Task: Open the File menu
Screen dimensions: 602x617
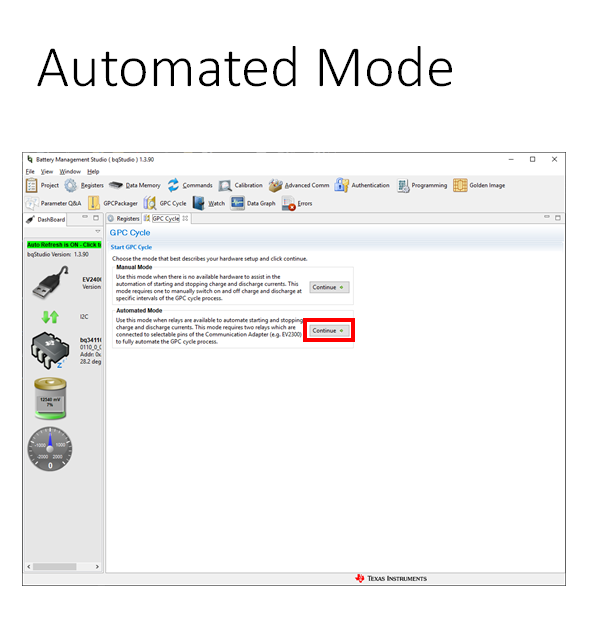Action: point(30,172)
